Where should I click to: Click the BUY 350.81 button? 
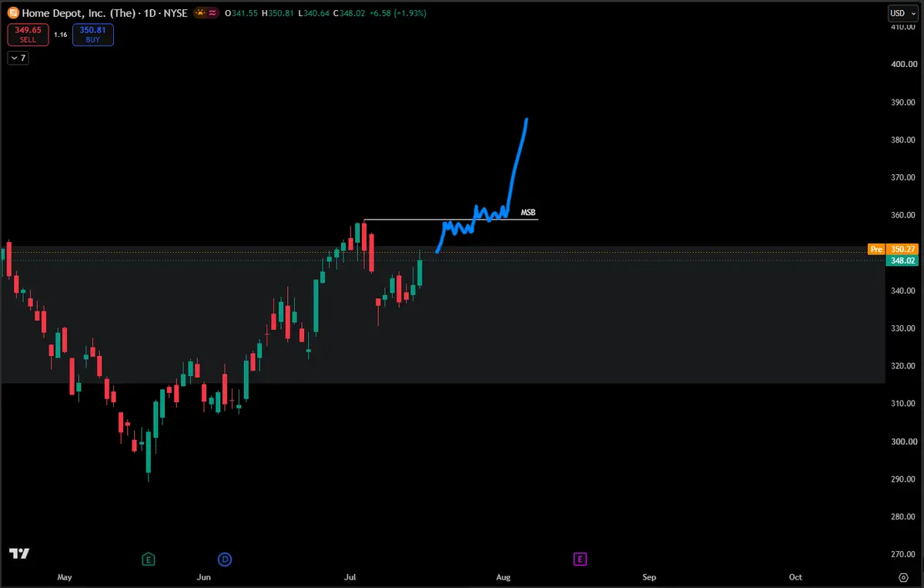[93, 35]
